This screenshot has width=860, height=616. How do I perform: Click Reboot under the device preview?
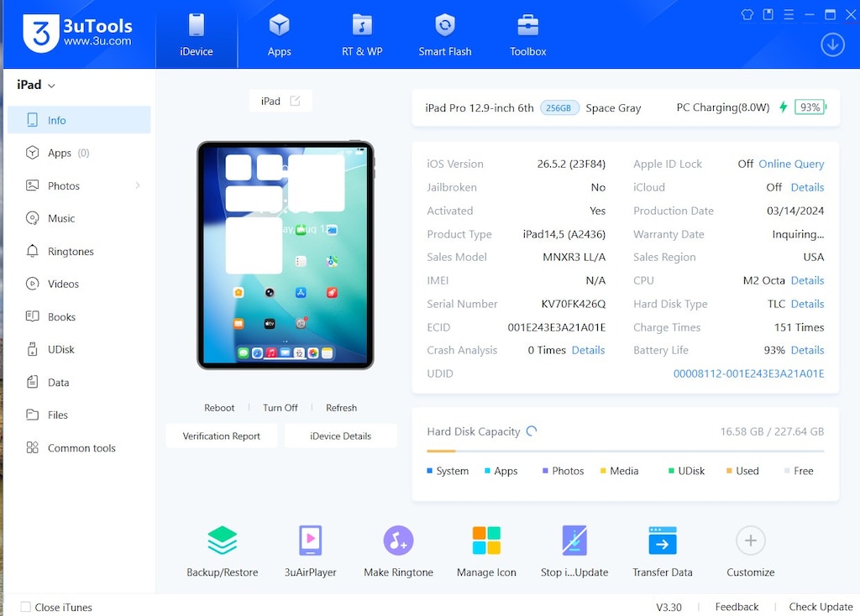(219, 408)
